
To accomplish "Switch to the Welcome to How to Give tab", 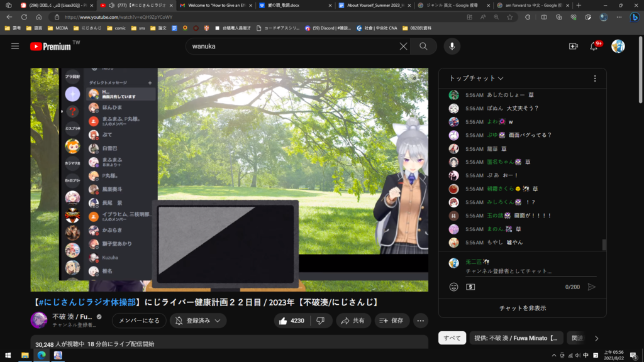I will pos(216,5).
